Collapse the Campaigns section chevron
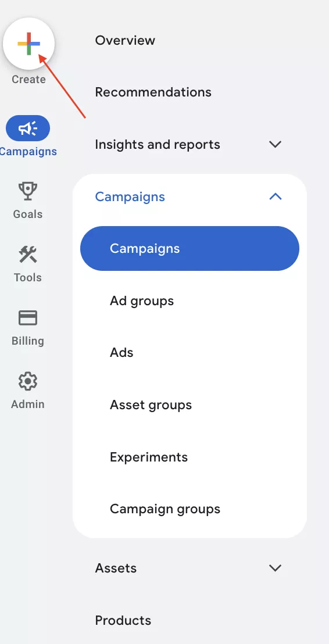This screenshot has width=329, height=644. (275, 196)
